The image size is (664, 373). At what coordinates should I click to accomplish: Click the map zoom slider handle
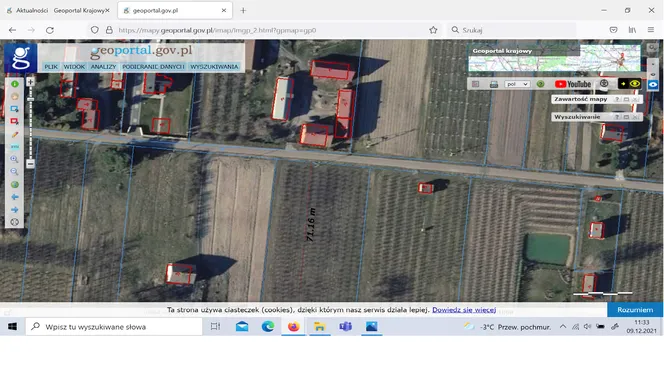30,99
